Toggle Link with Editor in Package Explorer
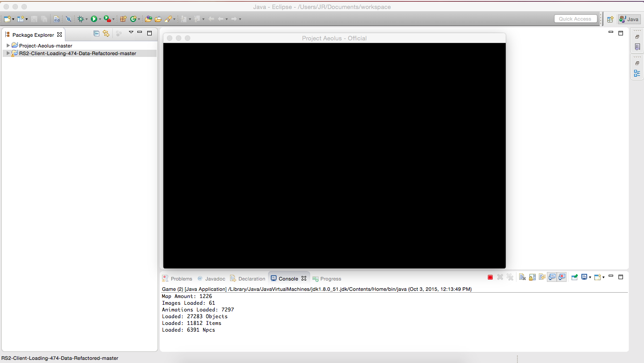Image resolution: width=644 pixels, height=363 pixels. click(x=106, y=33)
